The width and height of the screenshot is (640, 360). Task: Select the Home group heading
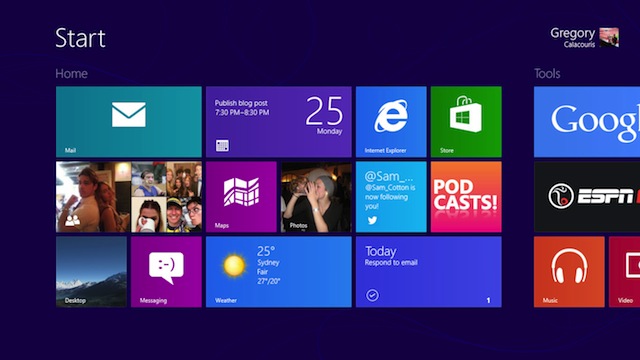(71, 73)
